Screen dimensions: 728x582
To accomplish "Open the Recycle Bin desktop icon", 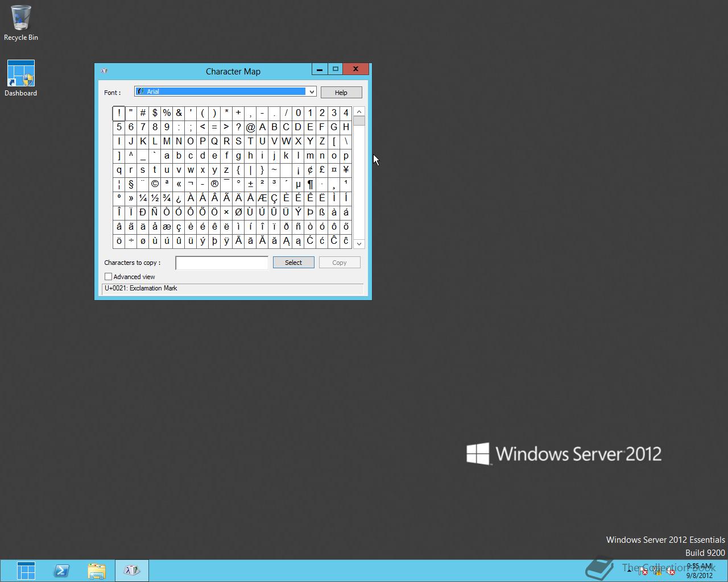I will click(21, 23).
